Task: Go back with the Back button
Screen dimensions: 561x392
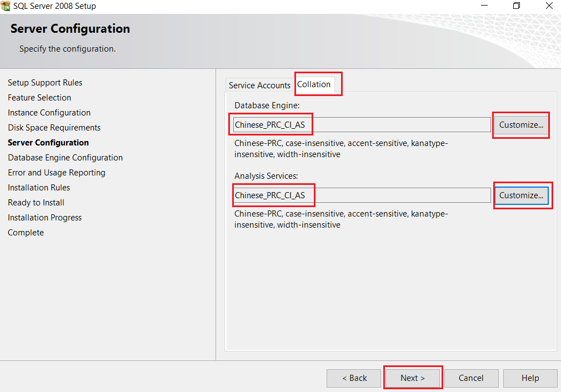Action: point(354,378)
